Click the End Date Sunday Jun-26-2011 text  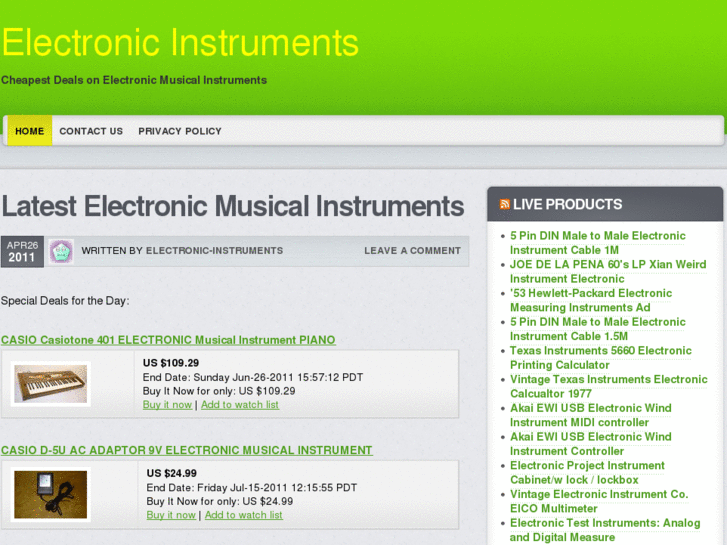253,377
